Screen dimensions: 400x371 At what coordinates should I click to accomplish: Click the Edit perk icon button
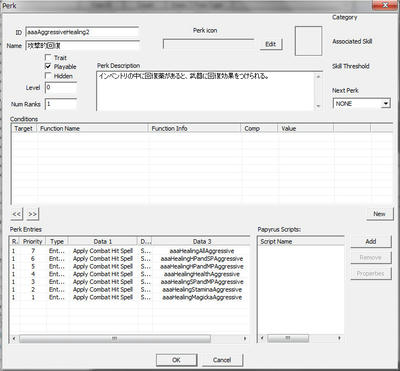tap(270, 44)
